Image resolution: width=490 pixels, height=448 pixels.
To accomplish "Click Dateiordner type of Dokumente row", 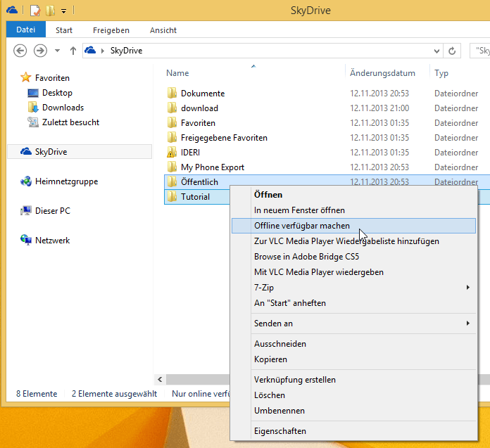I will tap(456, 94).
